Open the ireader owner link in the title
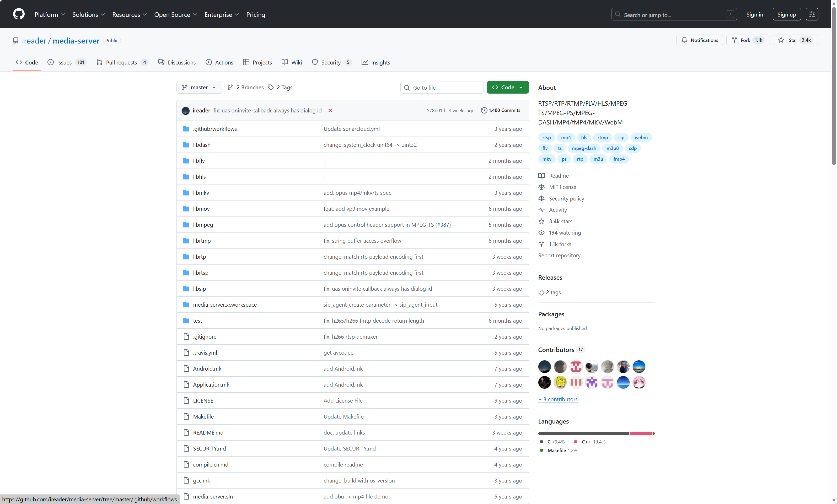 tap(34, 41)
